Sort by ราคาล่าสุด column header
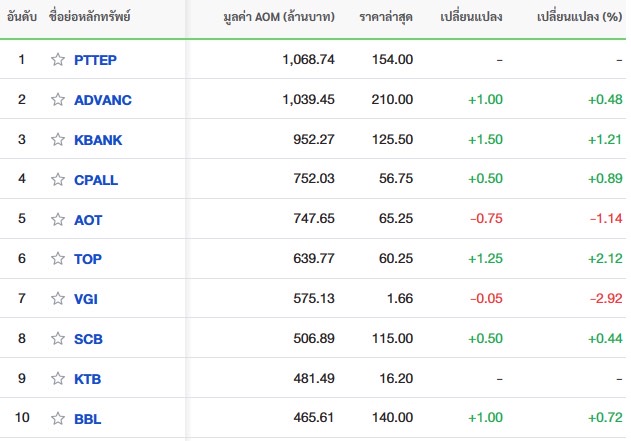 point(386,17)
